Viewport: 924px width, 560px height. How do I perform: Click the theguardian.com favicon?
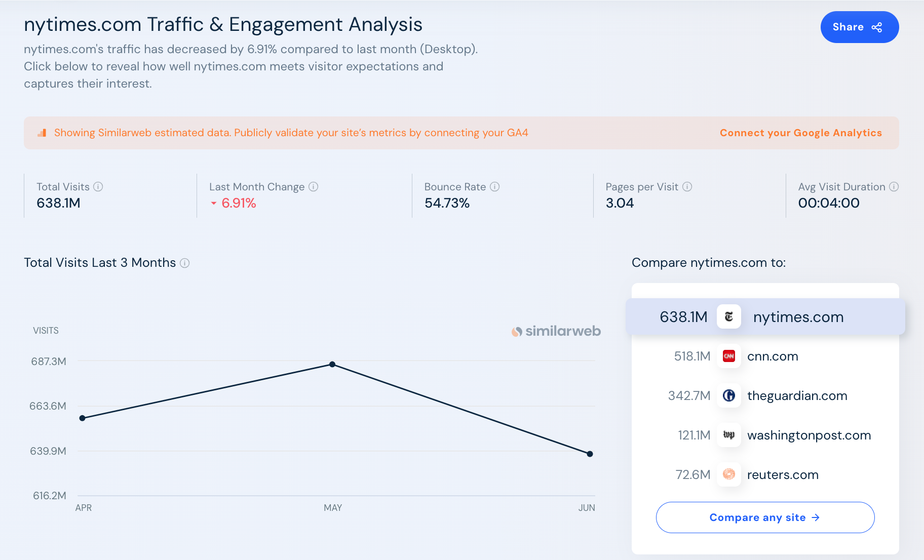729,396
